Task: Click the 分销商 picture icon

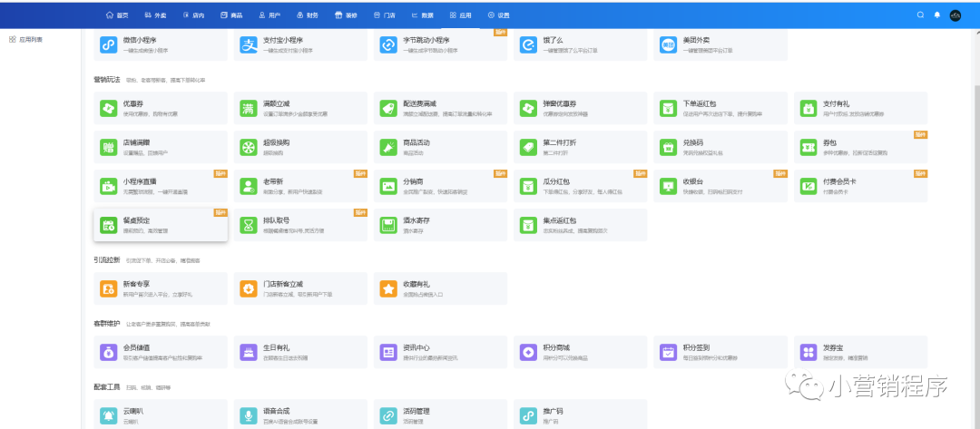Action: click(x=388, y=186)
